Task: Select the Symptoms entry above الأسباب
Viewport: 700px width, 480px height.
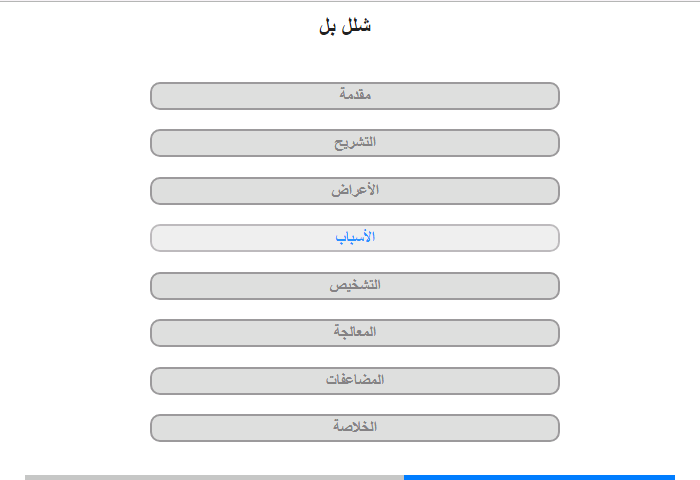Action: [x=355, y=191]
